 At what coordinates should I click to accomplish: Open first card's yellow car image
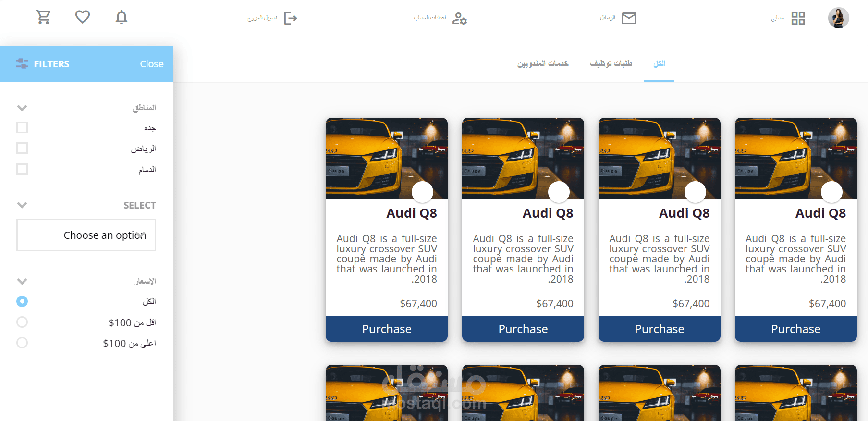coord(387,158)
